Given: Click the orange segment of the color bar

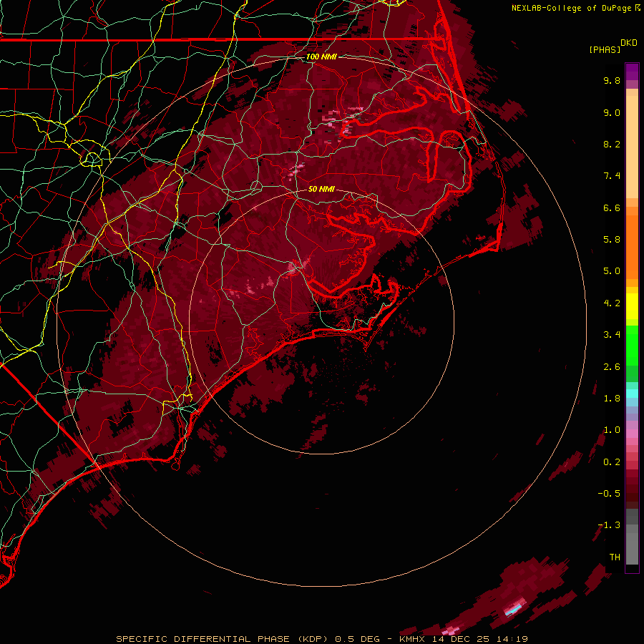Looking at the screenshot, I should (x=632, y=243).
